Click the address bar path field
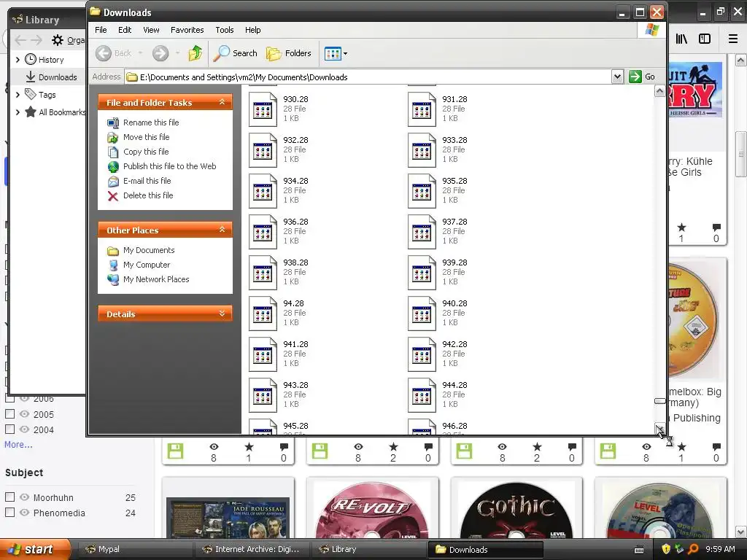Viewport: 747px width, 560px height. (368, 77)
